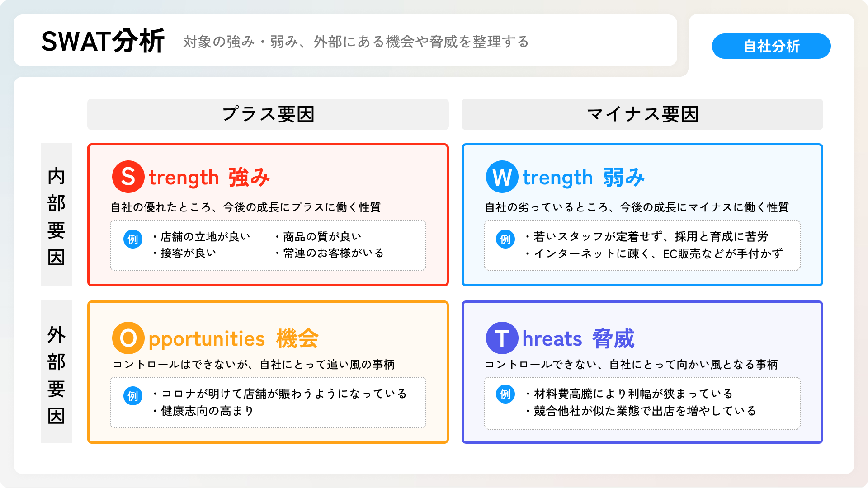Click the 機会 heading text

click(x=297, y=339)
